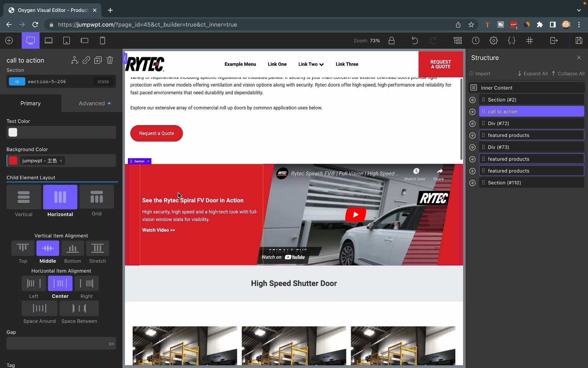Select the desktop viewport icon
The image size is (588, 368).
click(31, 41)
